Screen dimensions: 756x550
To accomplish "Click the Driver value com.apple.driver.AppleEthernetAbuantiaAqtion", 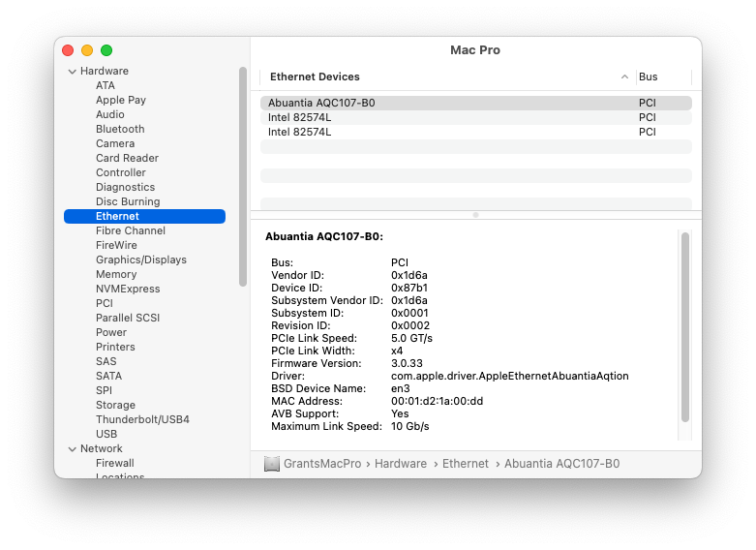I will pyautogui.click(x=509, y=376).
